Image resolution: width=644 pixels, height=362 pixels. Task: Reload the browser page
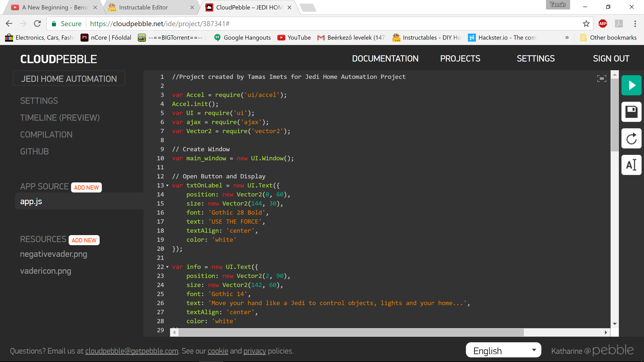tap(37, 24)
